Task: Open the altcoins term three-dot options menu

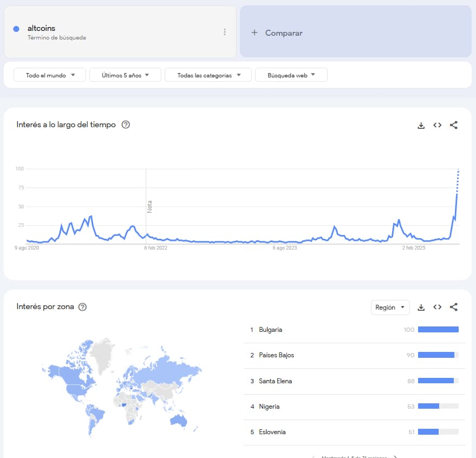Action: (225, 32)
